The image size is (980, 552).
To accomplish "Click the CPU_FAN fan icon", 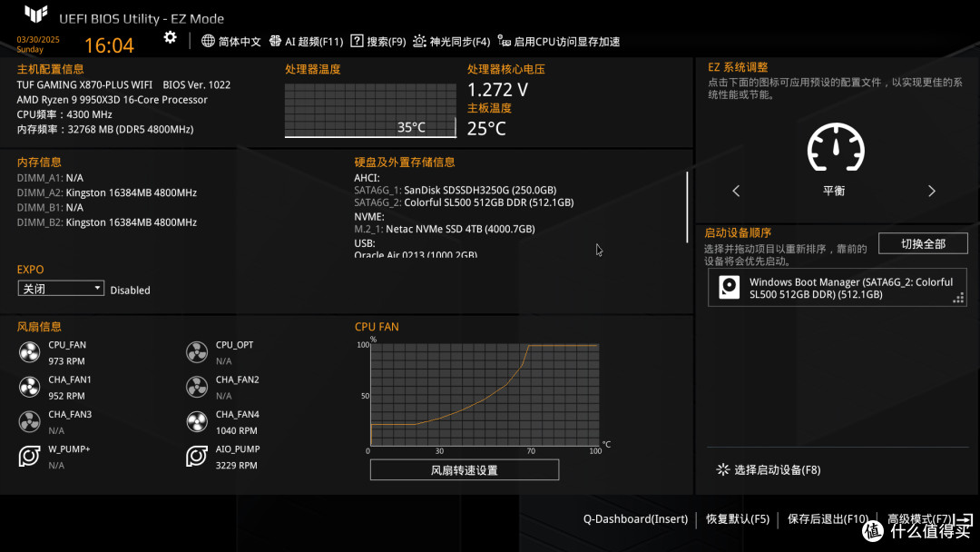I will click(x=29, y=352).
